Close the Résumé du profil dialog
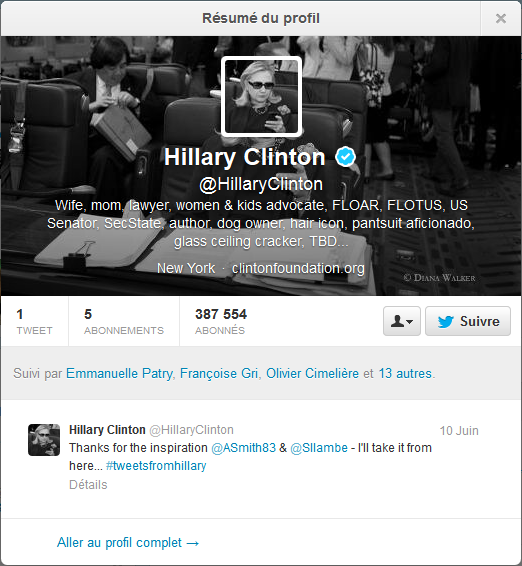 (x=501, y=18)
